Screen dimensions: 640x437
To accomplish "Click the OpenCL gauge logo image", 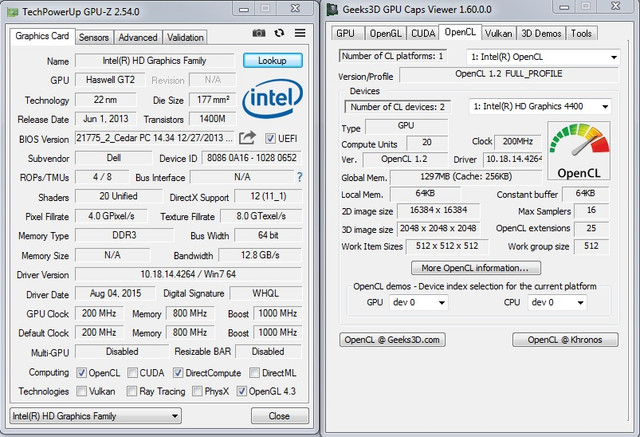I will [x=579, y=151].
